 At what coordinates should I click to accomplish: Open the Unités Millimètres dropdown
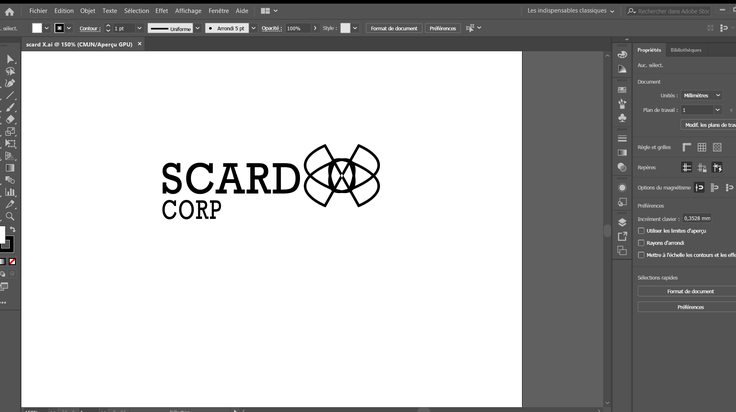[x=702, y=95]
